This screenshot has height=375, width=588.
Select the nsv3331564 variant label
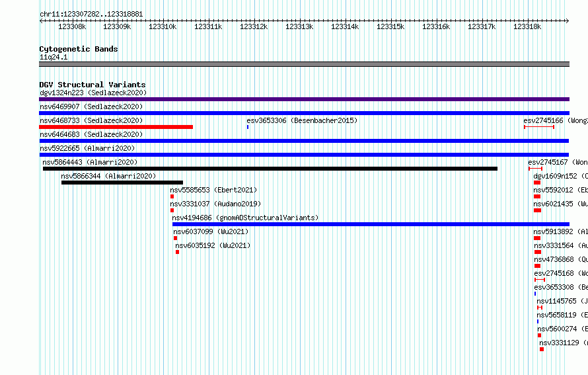tap(561, 245)
